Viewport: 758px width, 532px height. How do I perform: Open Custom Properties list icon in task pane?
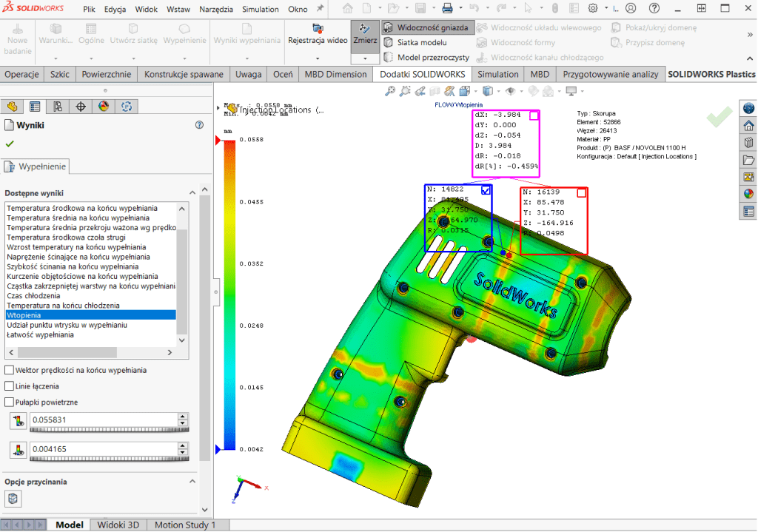(748, 211)
